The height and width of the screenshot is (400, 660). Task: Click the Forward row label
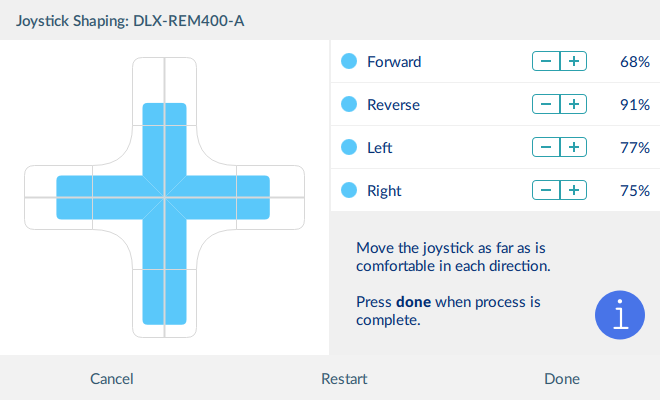click(394, 62)
